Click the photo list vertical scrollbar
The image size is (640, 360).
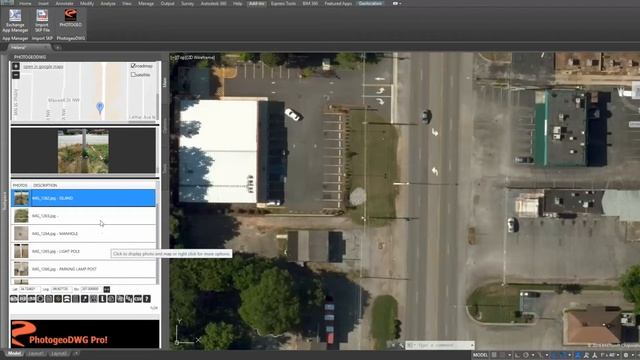(x=158, y=233)
